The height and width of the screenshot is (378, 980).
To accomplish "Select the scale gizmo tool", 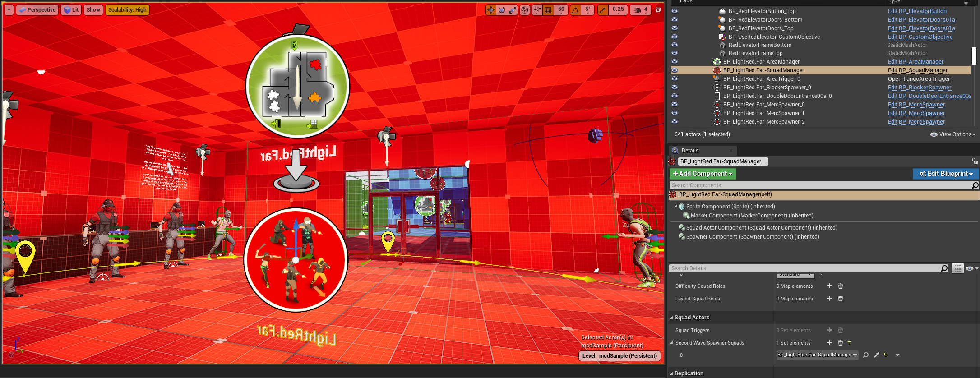I will (x=513, y=10).
